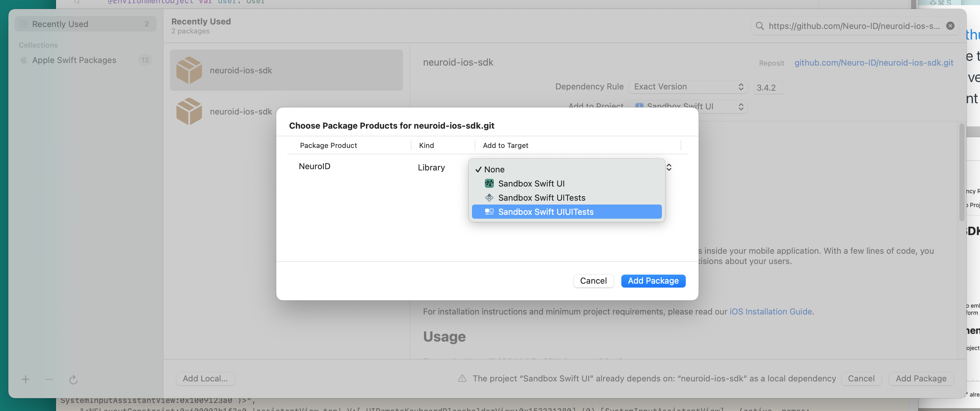The width and height of the screenshot is (980, 411).
Task: Select the NeuroID package product row
Action: (x=315, y=166)
